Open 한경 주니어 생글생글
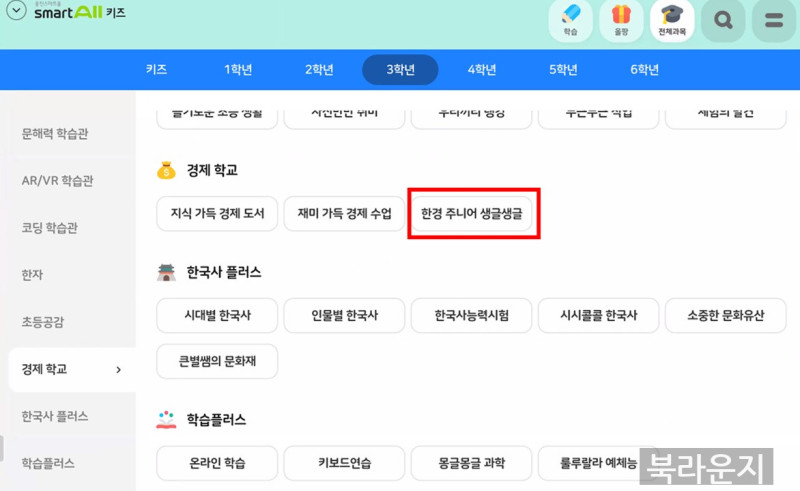 pos(472,214)
